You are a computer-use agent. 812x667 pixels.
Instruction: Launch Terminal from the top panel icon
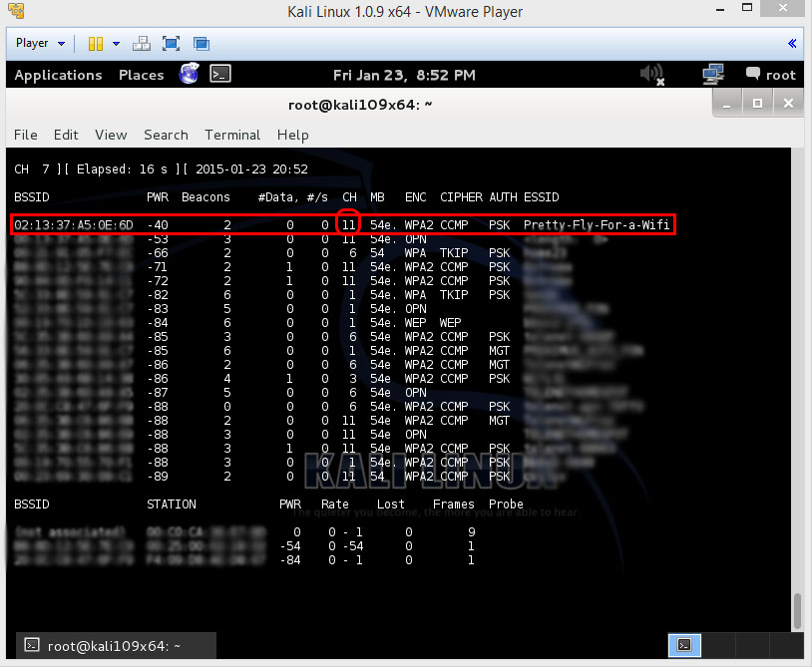[220, 74]
